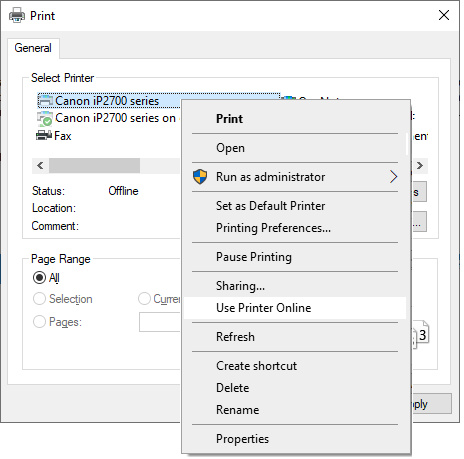Click the Fax machine icon
The height and width of the screenshot is (459, 464).
(x=44, y=135)
